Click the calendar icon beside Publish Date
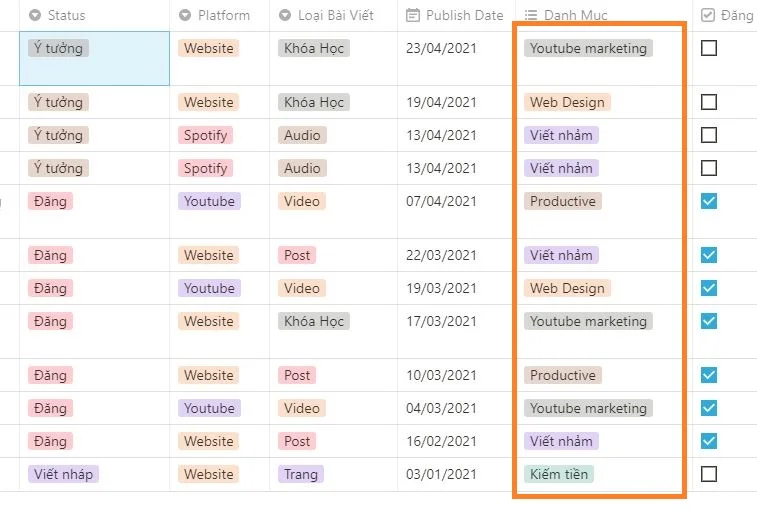This screenshot has height=509, width=757. point(413,15)
